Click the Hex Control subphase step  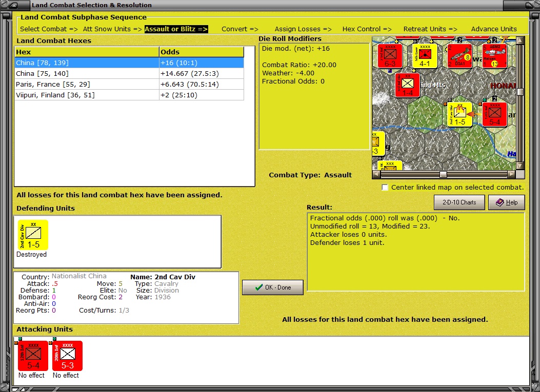point(367,29)
